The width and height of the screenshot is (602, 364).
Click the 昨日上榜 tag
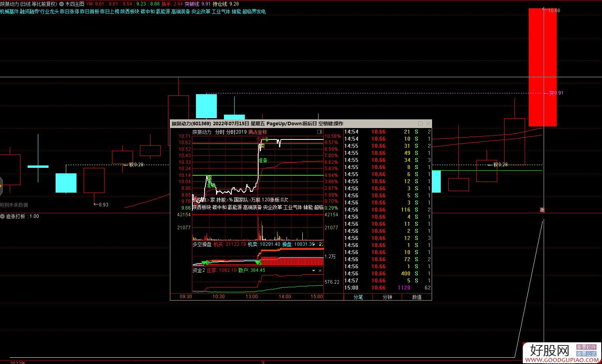click(110, 12)
